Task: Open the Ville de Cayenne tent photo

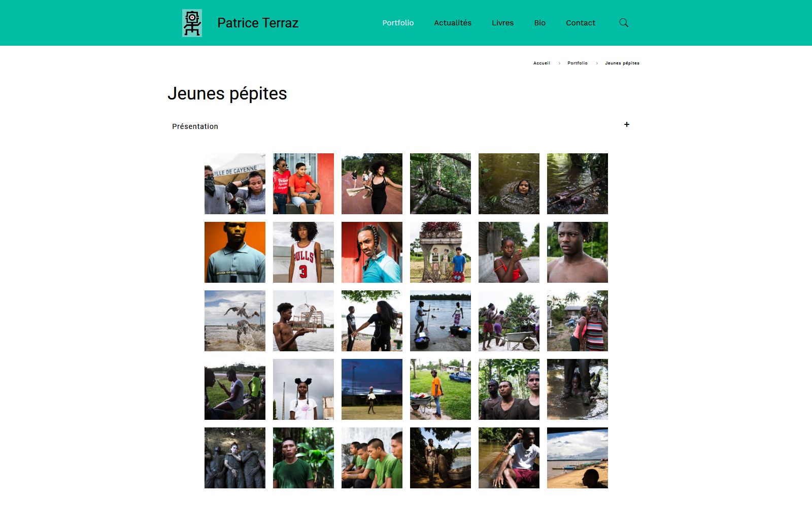Action: click(x=235, y=184)
